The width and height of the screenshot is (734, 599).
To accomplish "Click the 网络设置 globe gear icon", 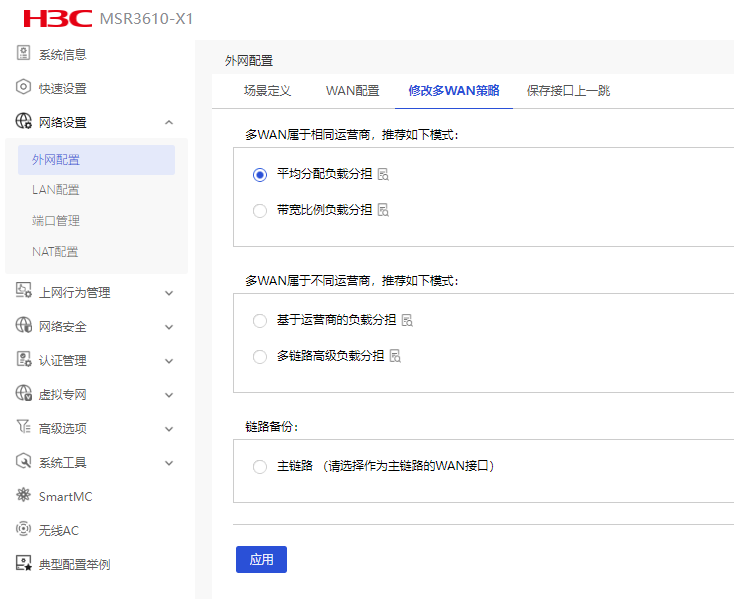I will point(23,121).
